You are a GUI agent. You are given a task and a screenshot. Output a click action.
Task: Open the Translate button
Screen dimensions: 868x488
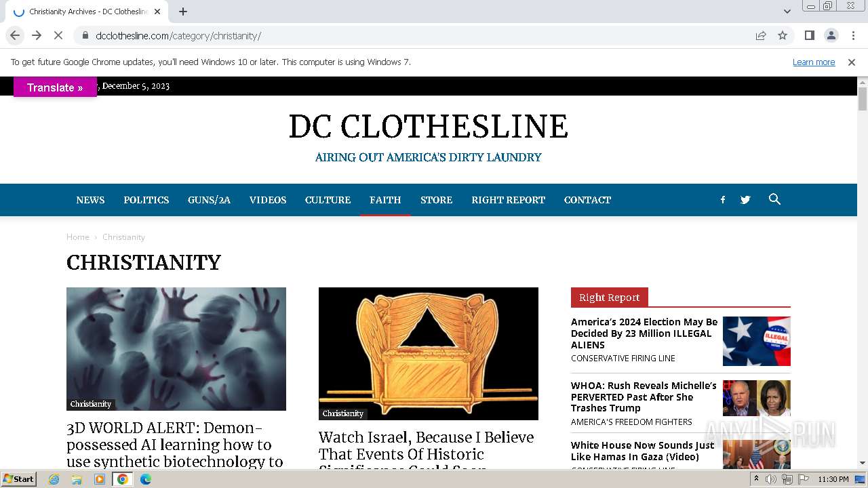pyautogui.click(x=55, y=87)
